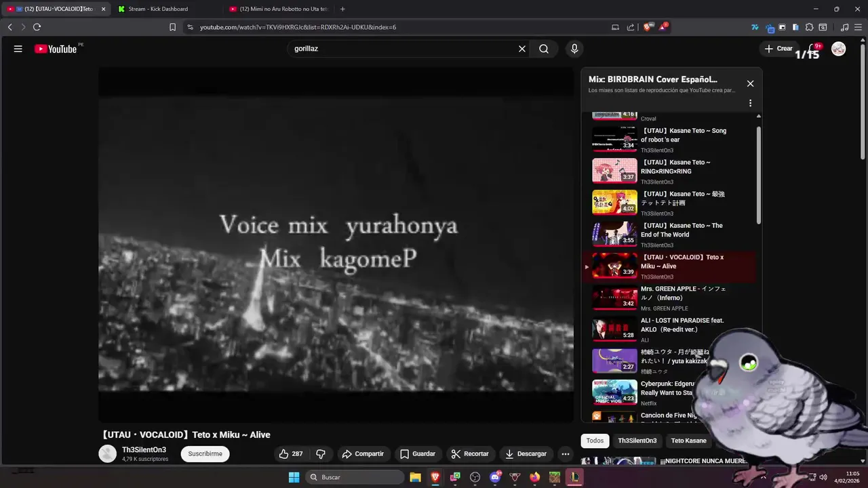Bookmark the page with the bookmark icon

point(172,27)
